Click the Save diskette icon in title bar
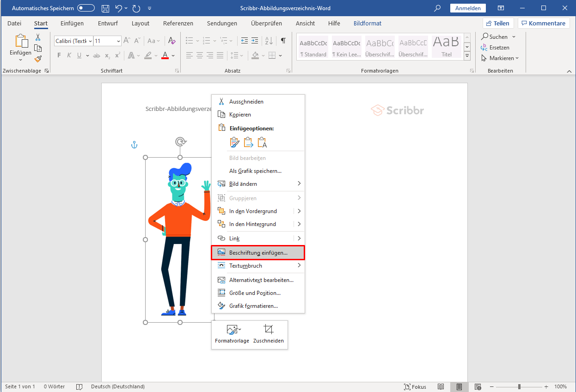This screenshot has height=392, width=576. pos(105,8)
